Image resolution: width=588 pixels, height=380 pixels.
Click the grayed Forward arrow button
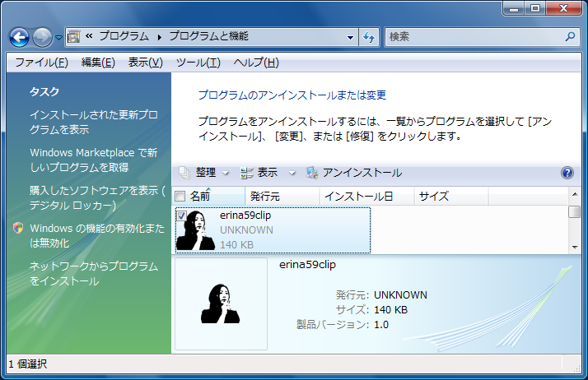[42, 37]
